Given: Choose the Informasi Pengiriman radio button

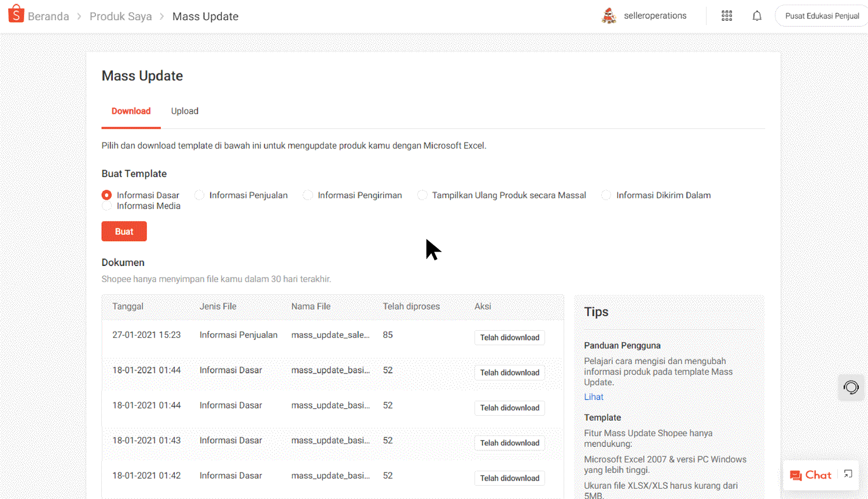Looking at the screenshot, I should pyautogui.click(x=308, y=195).
